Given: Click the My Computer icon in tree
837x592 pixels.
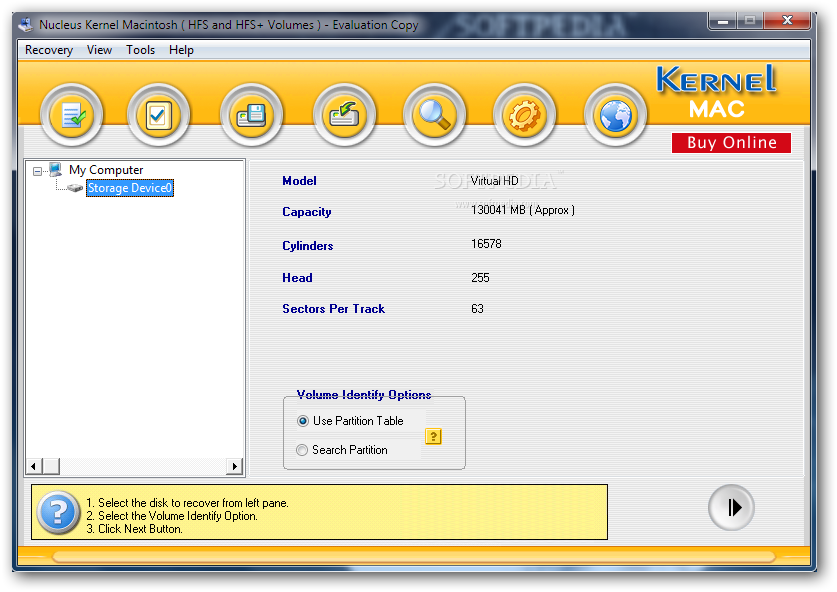Looking at the screenshot, I should (x=56, y=170).
